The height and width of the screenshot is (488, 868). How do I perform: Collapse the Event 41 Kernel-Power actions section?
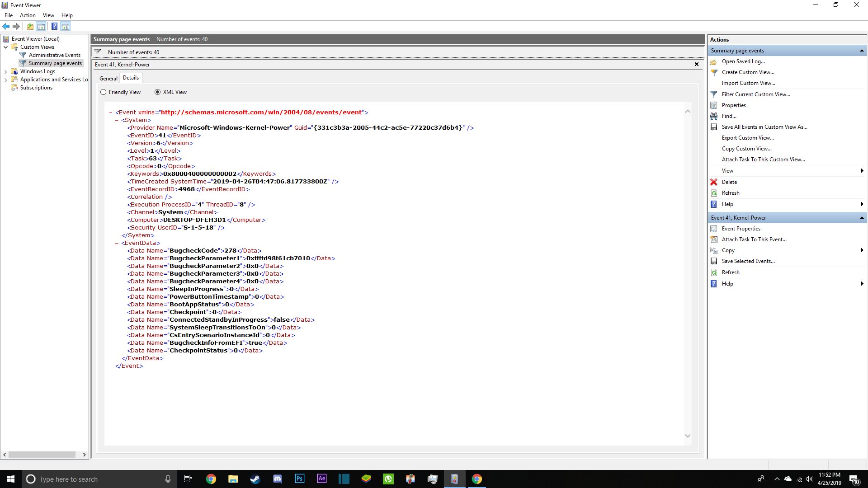point(862,218)
